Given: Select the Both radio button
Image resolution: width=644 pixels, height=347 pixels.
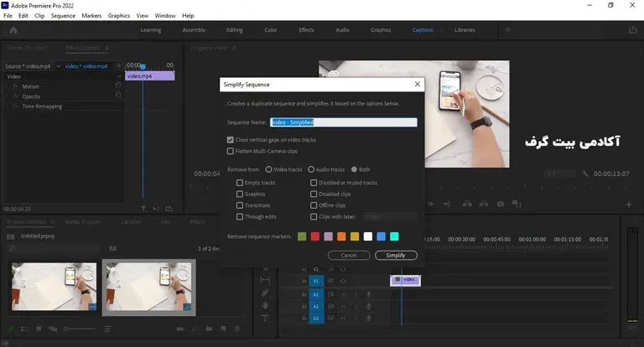Looking at the screenshot, I should point(354,169).
